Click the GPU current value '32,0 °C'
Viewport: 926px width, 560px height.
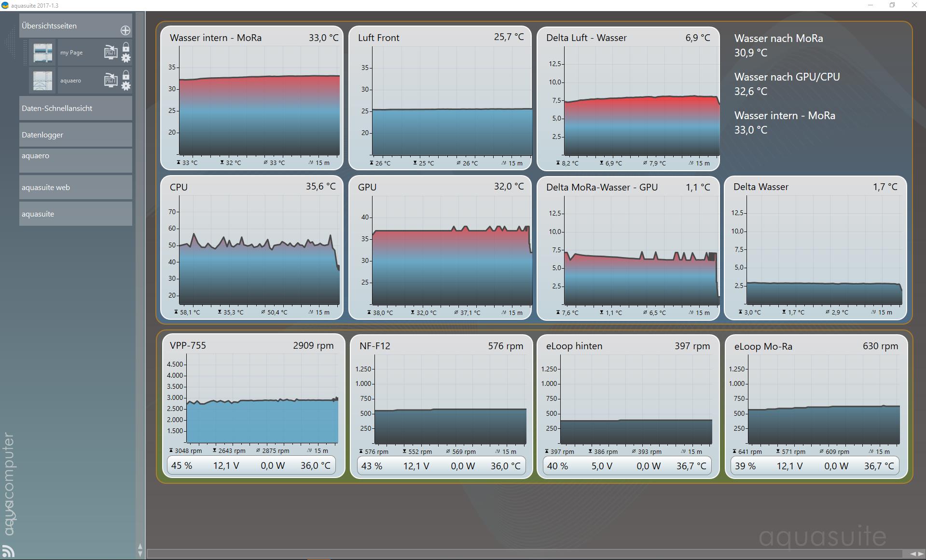pos(509,187)
